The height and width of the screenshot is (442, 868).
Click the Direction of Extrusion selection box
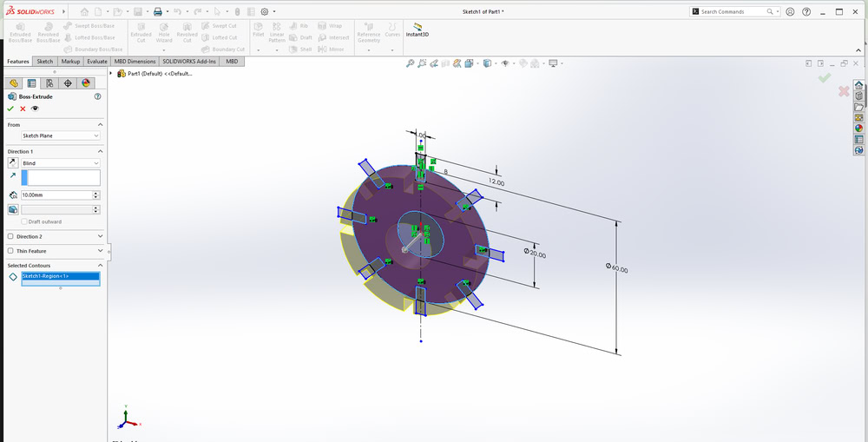61,177
